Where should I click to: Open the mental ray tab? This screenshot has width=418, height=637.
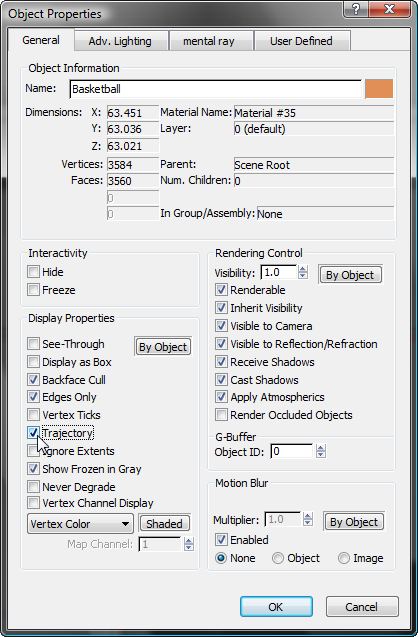[x=209, y=41]
